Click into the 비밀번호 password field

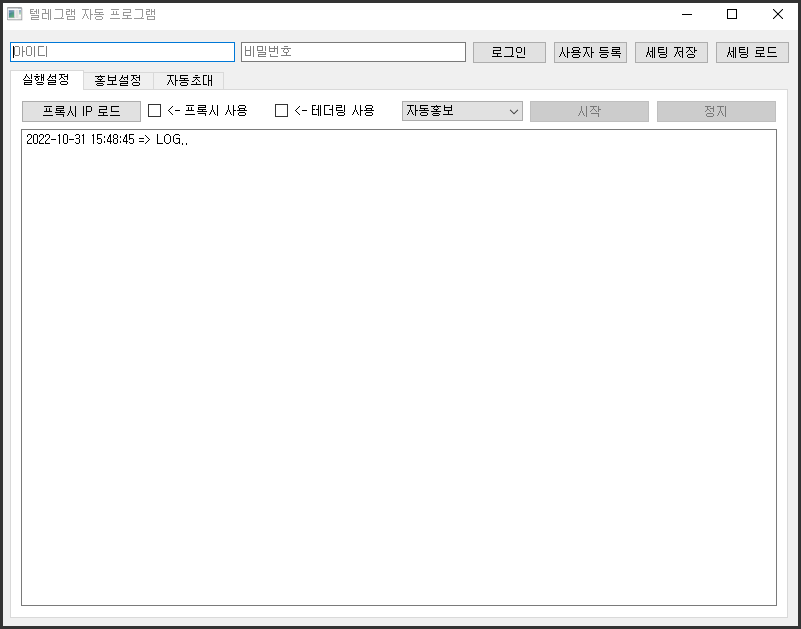(x=353, y=52)
